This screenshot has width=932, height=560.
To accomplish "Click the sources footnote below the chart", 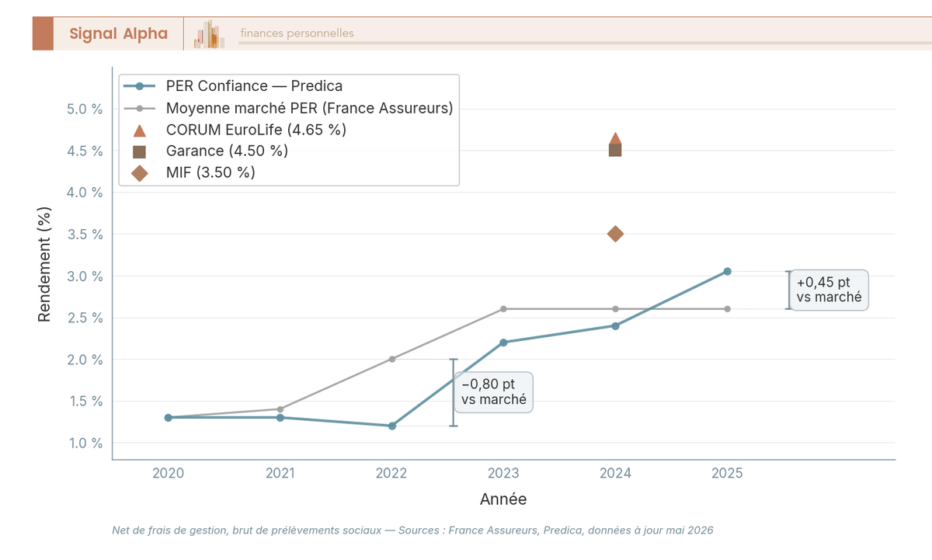I will tap(412, 530).
